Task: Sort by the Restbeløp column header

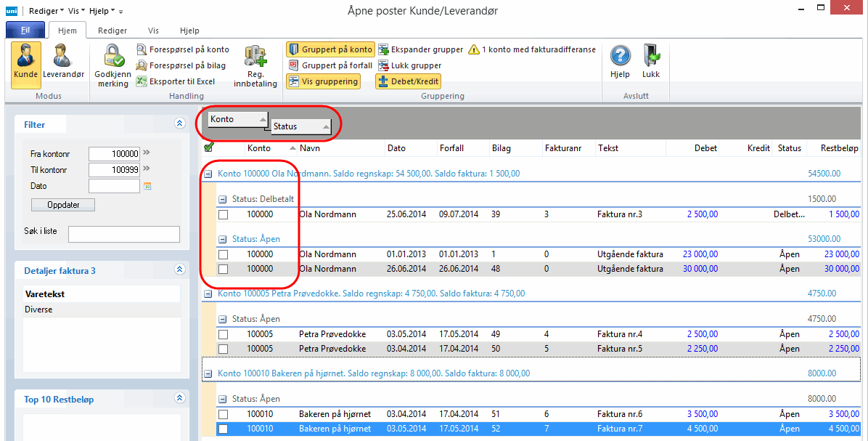Action: tap(840, 148)
